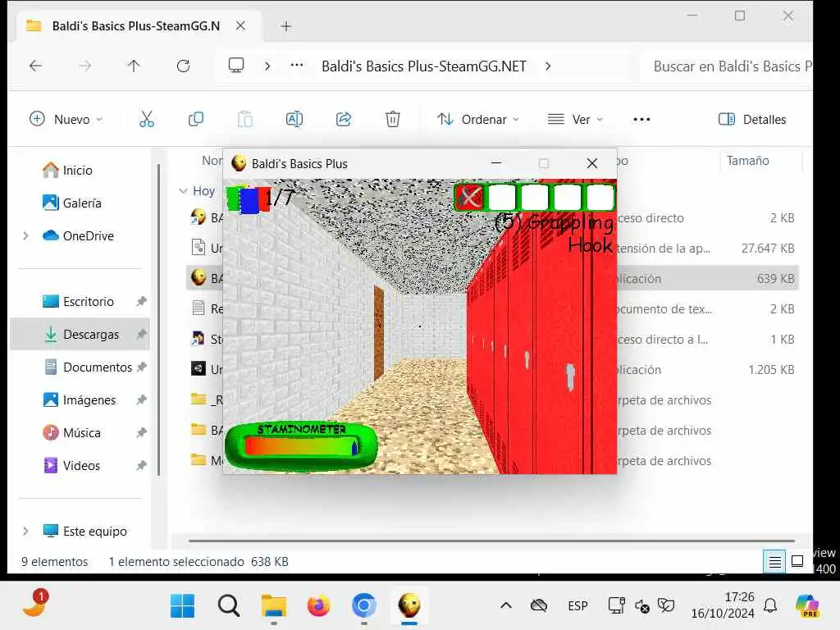Unpin Imágenes from quick access
The image size is (840, 630).
point(141,399)
